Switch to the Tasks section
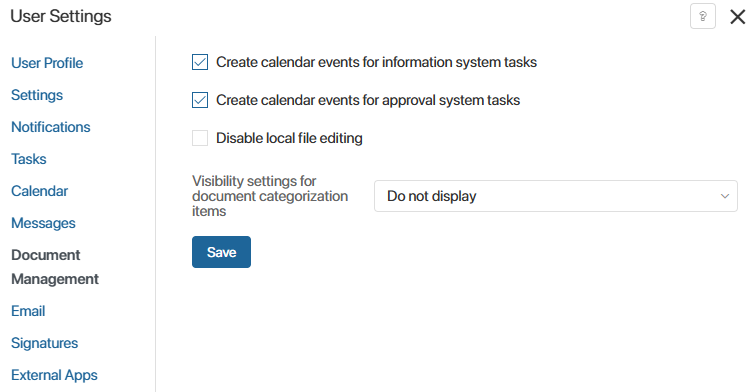The image size is (753, 392). 29,159
